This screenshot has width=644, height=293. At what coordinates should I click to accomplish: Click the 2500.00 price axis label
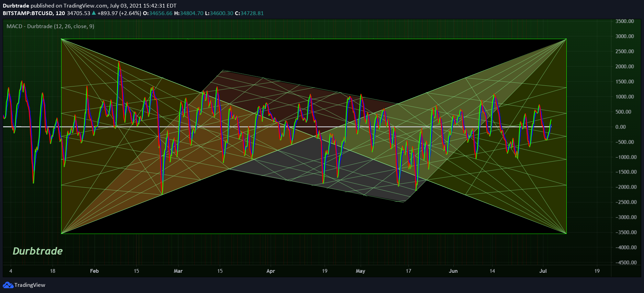click(x=625, y=51)
